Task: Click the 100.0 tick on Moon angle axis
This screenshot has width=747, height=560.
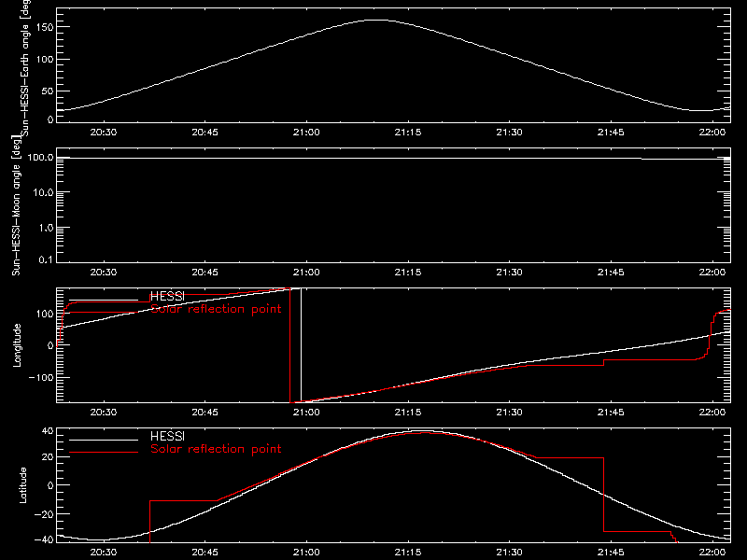Action: point(41,158)
